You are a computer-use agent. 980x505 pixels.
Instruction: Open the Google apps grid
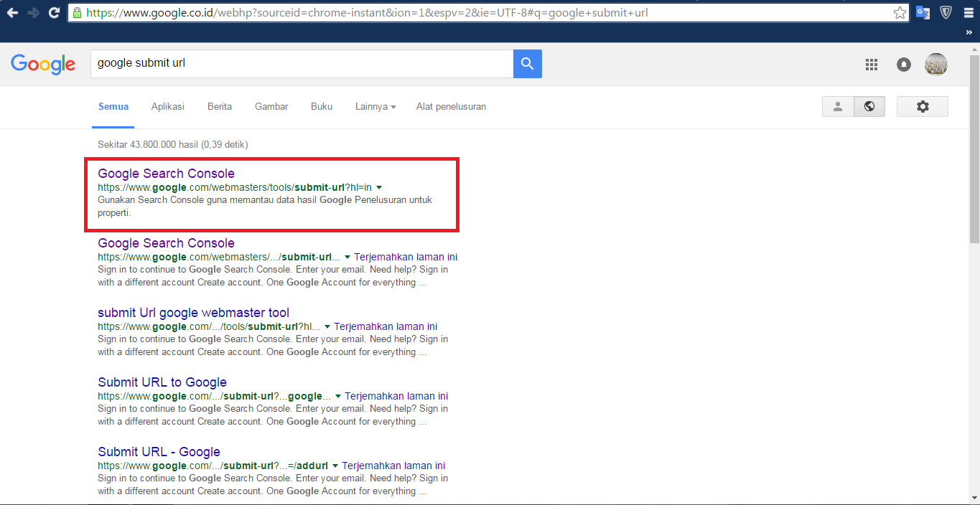coord(872,65)
